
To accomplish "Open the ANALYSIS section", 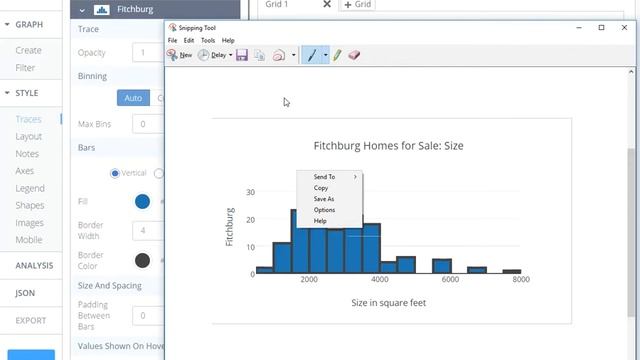I will tap(34, 266).
